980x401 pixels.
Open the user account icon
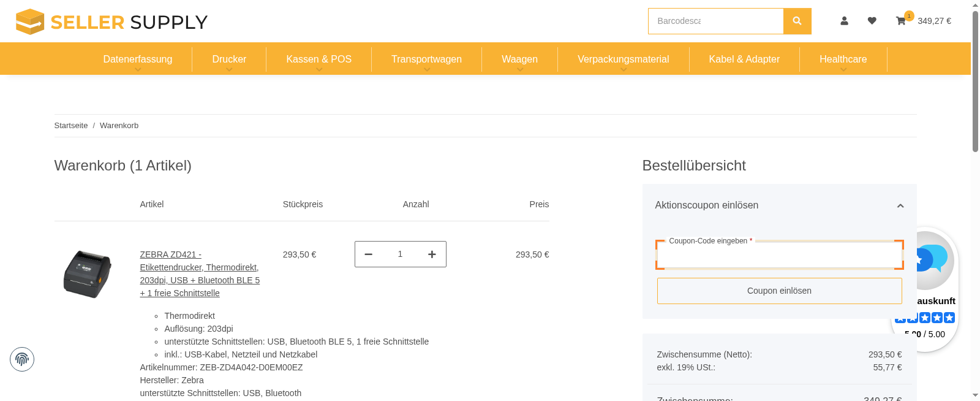(x=844, y=21)
